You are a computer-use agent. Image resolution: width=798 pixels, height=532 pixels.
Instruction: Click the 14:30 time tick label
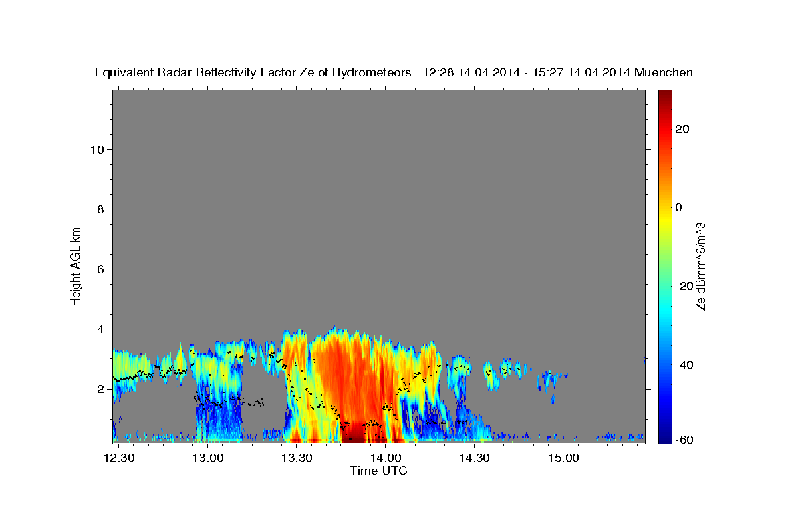(x=474, y=458)
